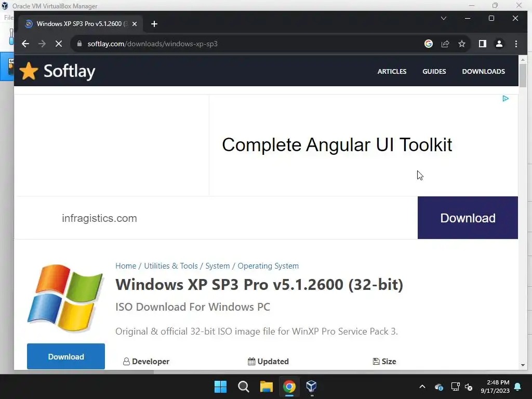Open Utilities & Tools breadcrumb
Screen dimensions: 532x399
(170, 265)
